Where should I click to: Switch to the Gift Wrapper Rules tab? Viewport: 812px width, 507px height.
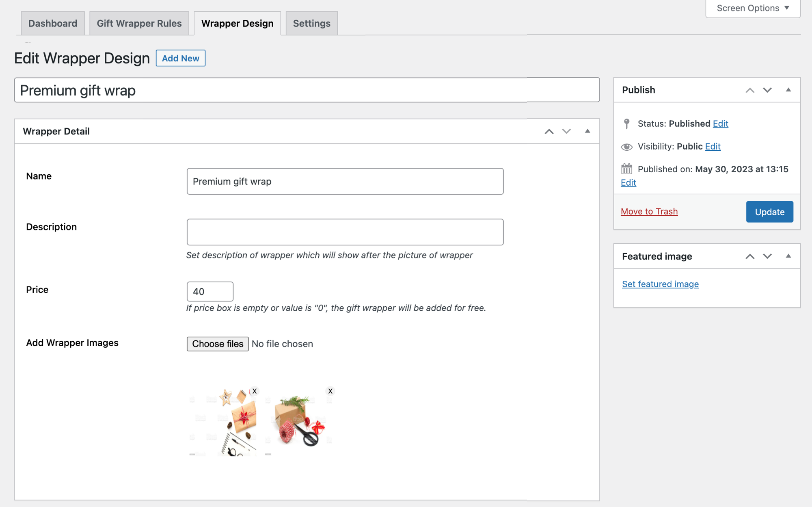click(139, 23)
